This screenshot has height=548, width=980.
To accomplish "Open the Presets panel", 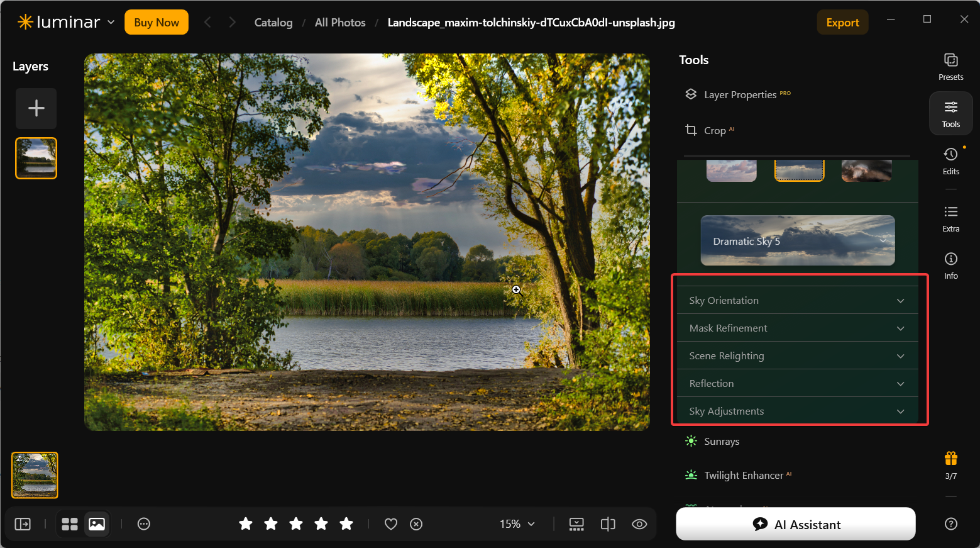I will (x=950, y=67).
